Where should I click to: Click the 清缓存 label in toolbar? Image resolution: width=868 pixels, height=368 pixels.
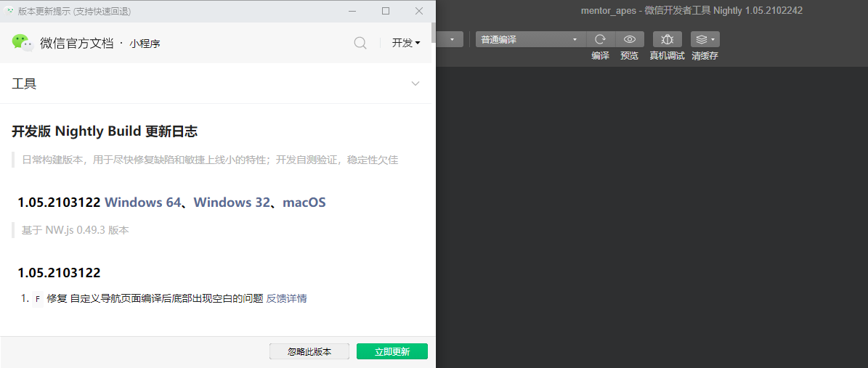tap(705, 56)
